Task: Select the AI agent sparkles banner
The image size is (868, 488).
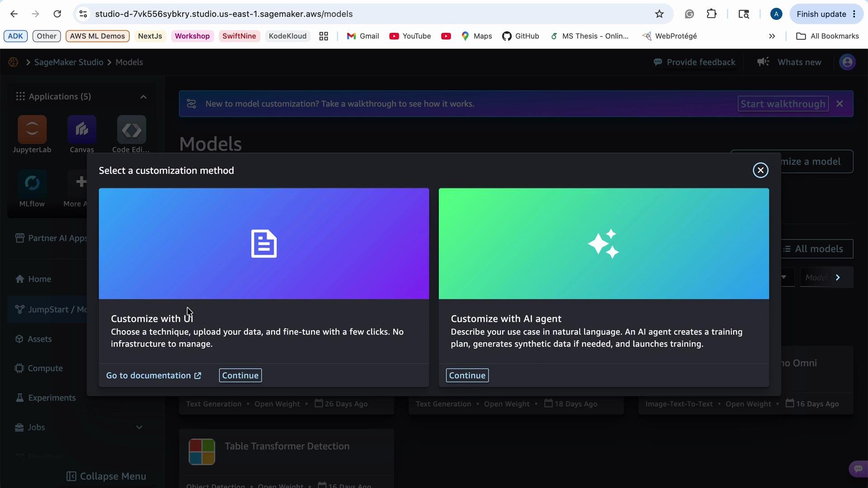Action: coord(604,244)
